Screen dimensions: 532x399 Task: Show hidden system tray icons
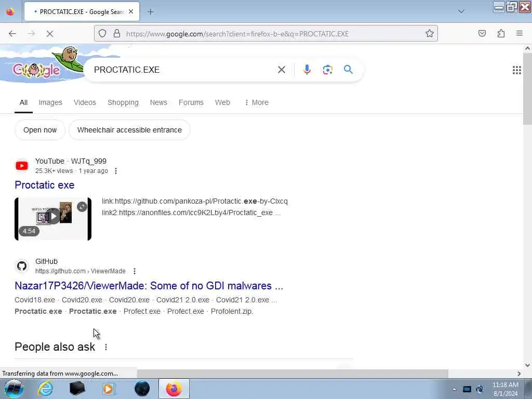coord(454,389)
